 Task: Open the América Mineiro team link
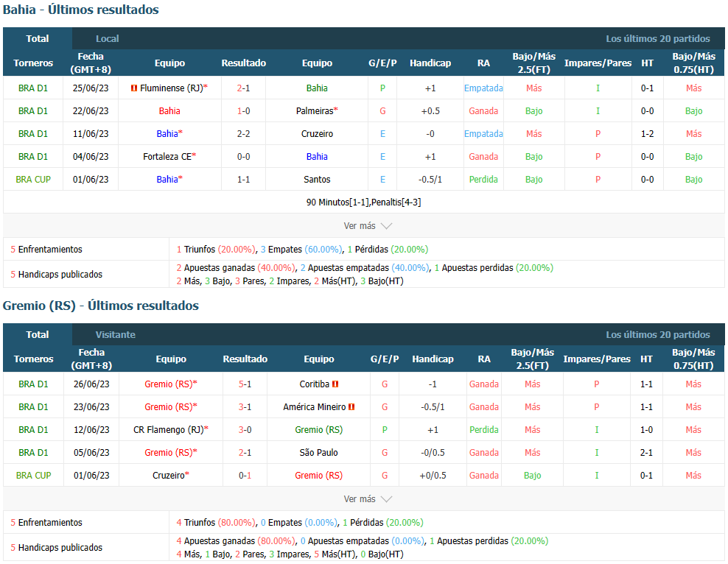[315, 406]
